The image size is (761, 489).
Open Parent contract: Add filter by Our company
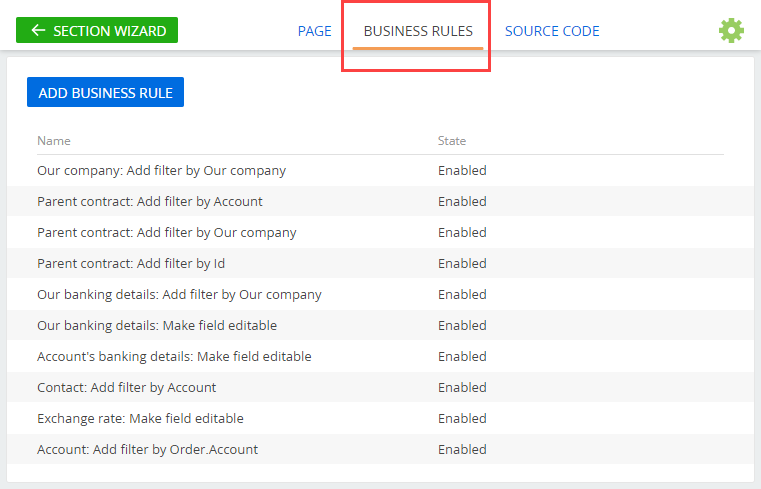coord(380,233)
